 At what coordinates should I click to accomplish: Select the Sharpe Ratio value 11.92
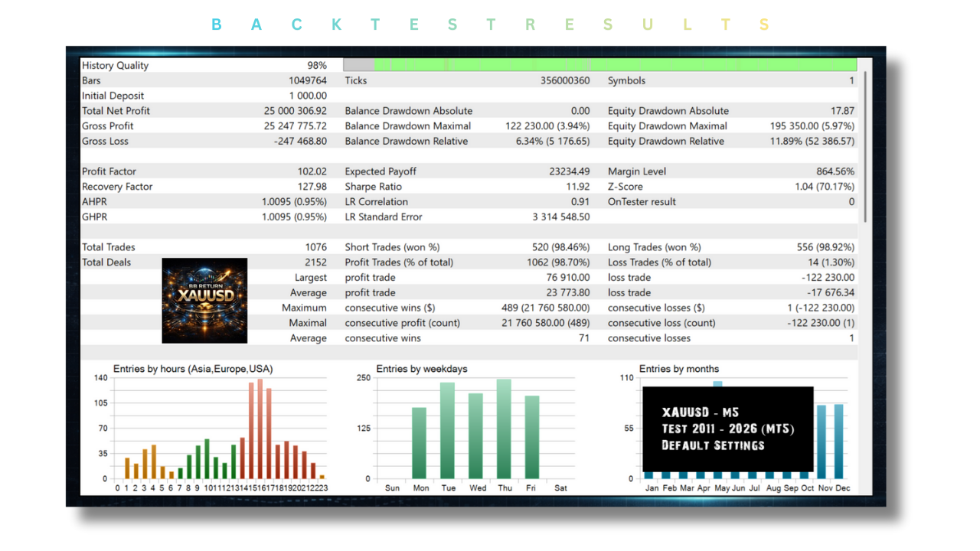(x=578, y=187)
